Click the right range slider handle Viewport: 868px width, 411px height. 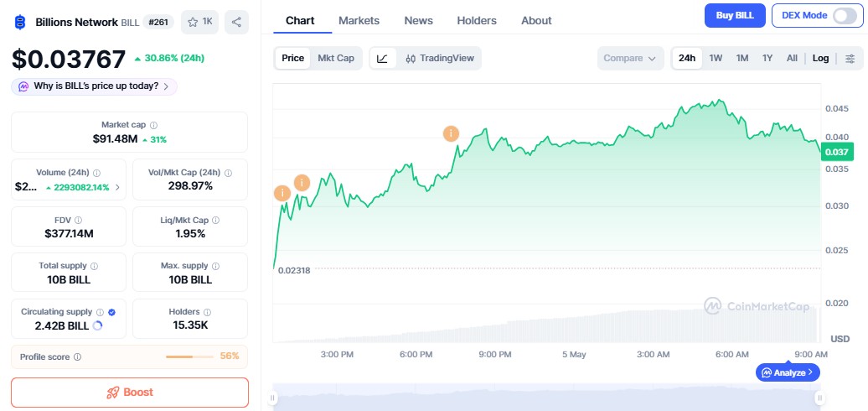tap(820, 397)
